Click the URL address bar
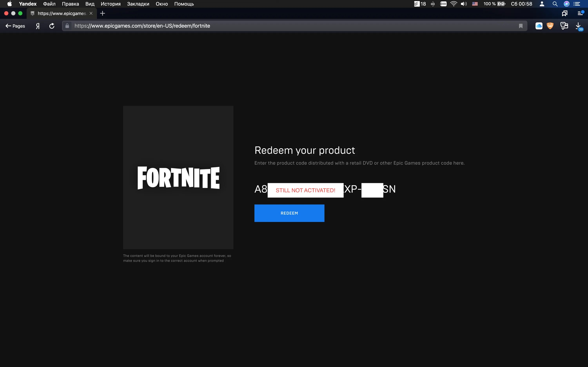The image size is (588, 367). tap(292, 26)
